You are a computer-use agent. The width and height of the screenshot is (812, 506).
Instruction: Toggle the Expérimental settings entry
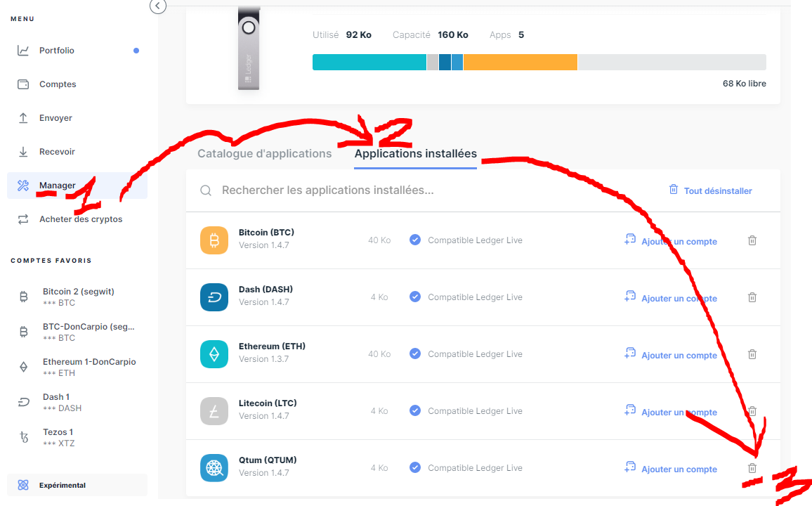(62, 485)
